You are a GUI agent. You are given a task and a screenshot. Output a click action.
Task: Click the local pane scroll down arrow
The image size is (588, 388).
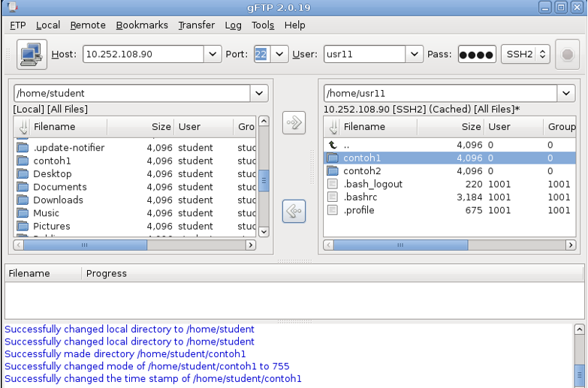click(264, 232)
